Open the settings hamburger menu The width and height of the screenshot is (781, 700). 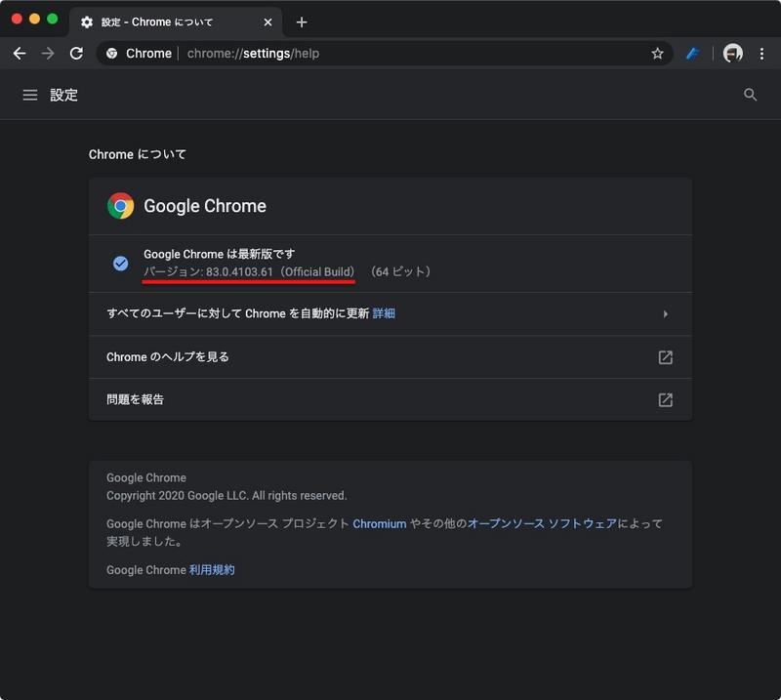[30, 95]
